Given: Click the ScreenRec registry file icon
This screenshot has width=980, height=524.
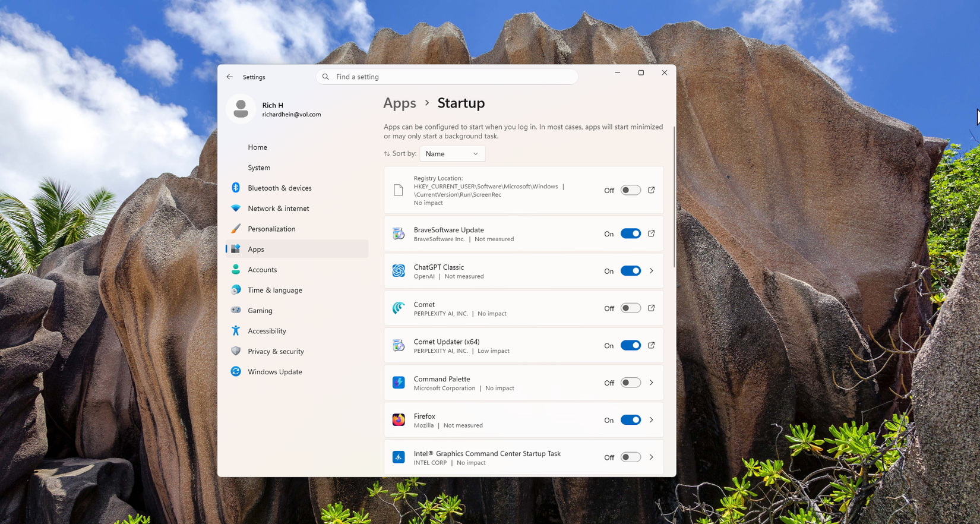Looking at the screenshot, I should pos(399,190).
